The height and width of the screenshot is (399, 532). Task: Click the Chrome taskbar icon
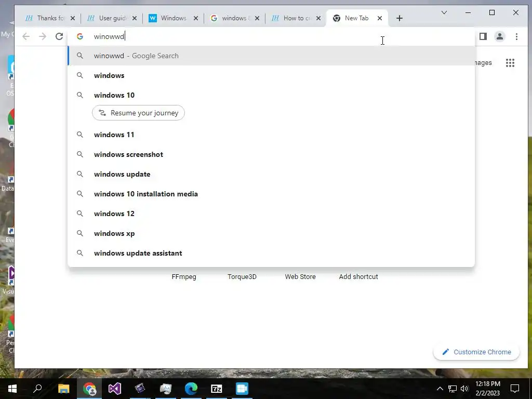click(x=89, y=389)
